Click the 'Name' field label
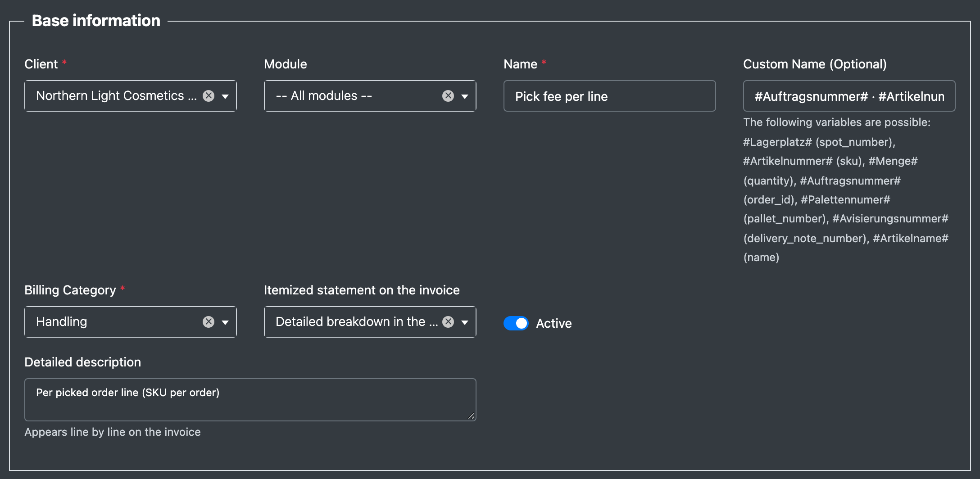 click(x=520, y=64)
